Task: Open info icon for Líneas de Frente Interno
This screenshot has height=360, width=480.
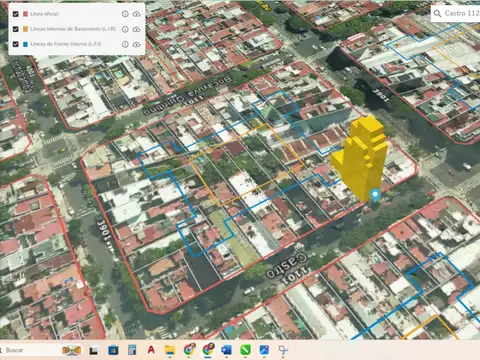Action: pyautogui.click(x=125, y=44)
